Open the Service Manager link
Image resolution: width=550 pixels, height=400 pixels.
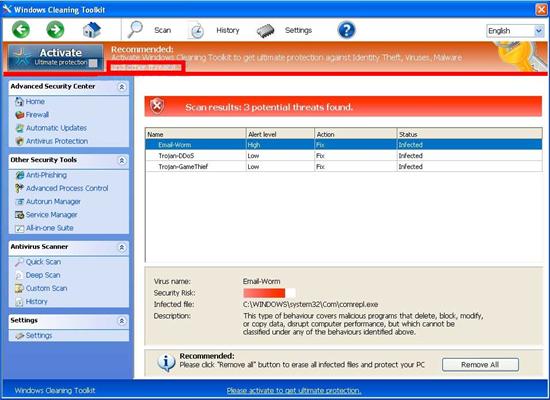tap(52, 215)
